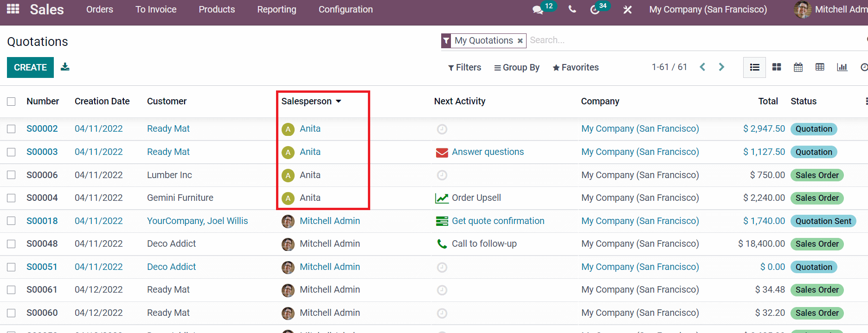
Task: Click red email activity icon for S00003
Action: pyautogui.click(x=442, y=152)
